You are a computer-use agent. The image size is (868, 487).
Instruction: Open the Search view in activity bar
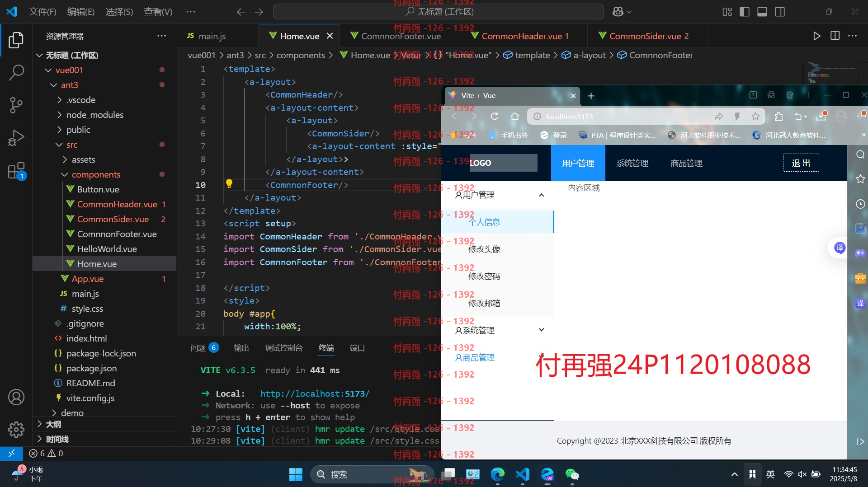(x=16, y=72)
